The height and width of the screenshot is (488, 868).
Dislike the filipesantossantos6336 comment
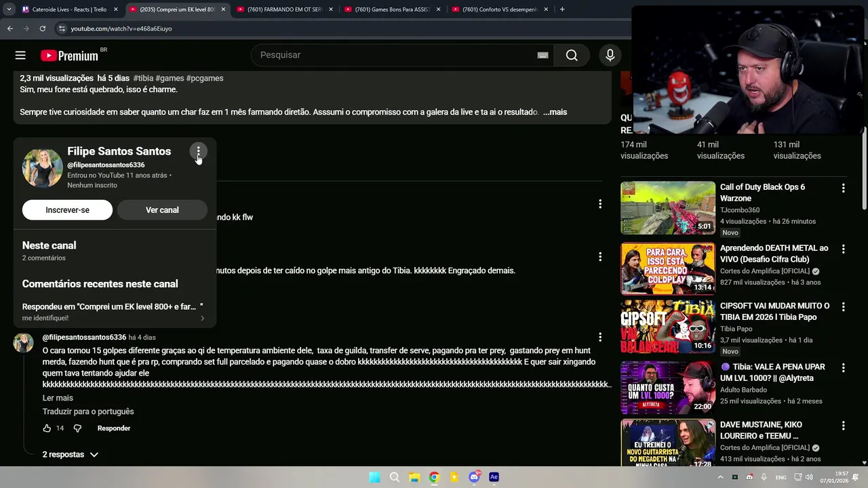tap(77, 428)
